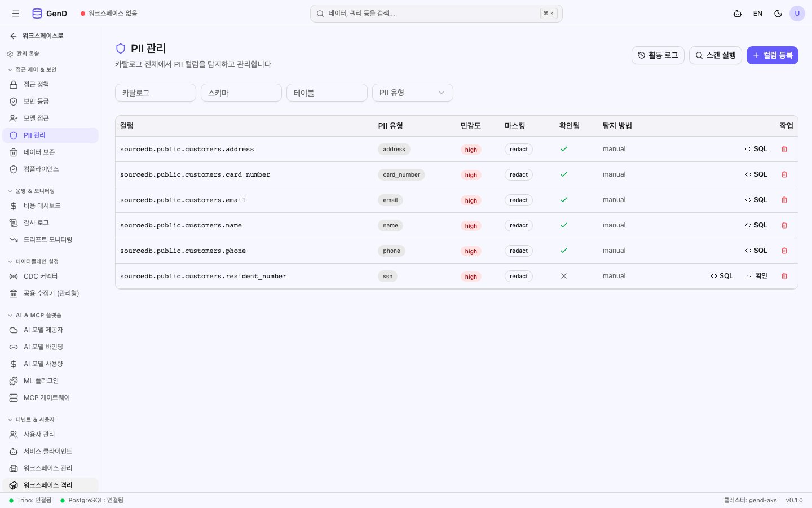Confirm the resident_number column with 확인
The width and height of the screenshot is (812, 508).
click(x=757, y=276)
